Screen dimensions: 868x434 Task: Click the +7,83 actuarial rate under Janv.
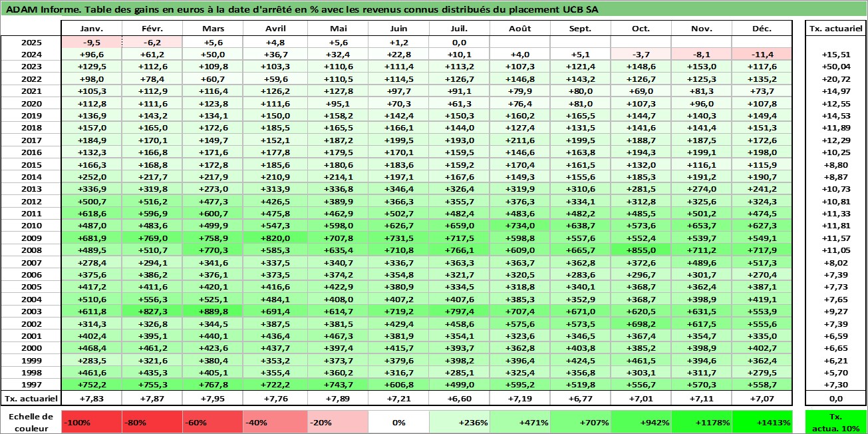(91, 398)
